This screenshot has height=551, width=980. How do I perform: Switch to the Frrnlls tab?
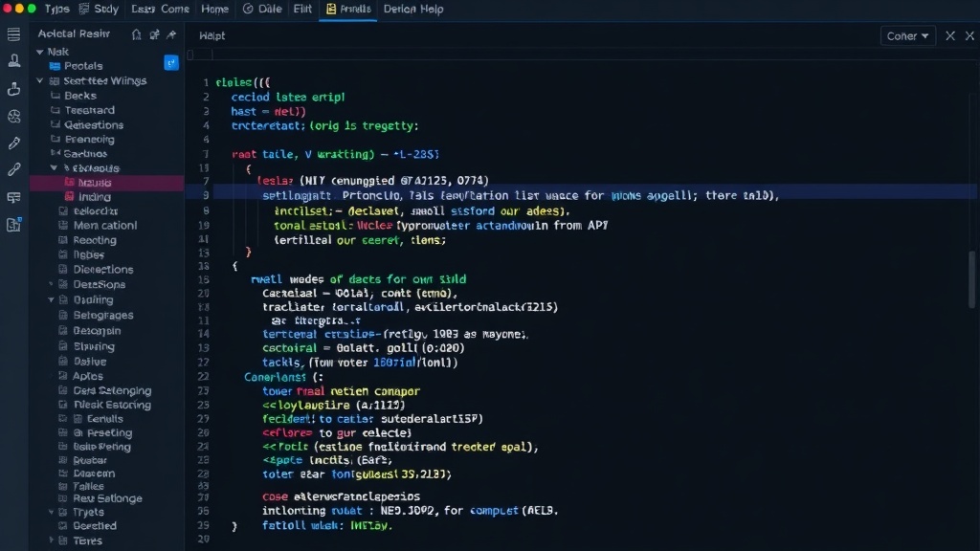coord(348,10)
